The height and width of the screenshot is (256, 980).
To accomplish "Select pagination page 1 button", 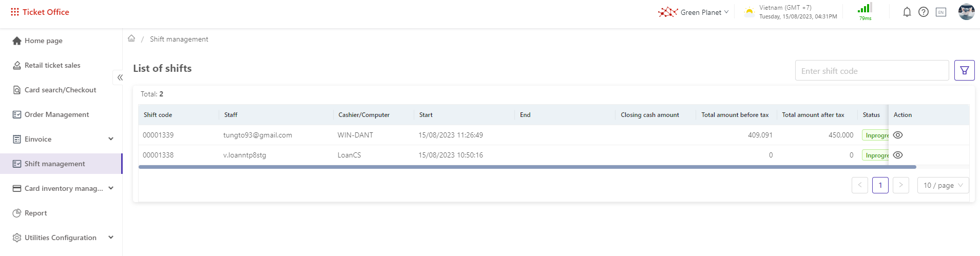I will tap(880, 185).
